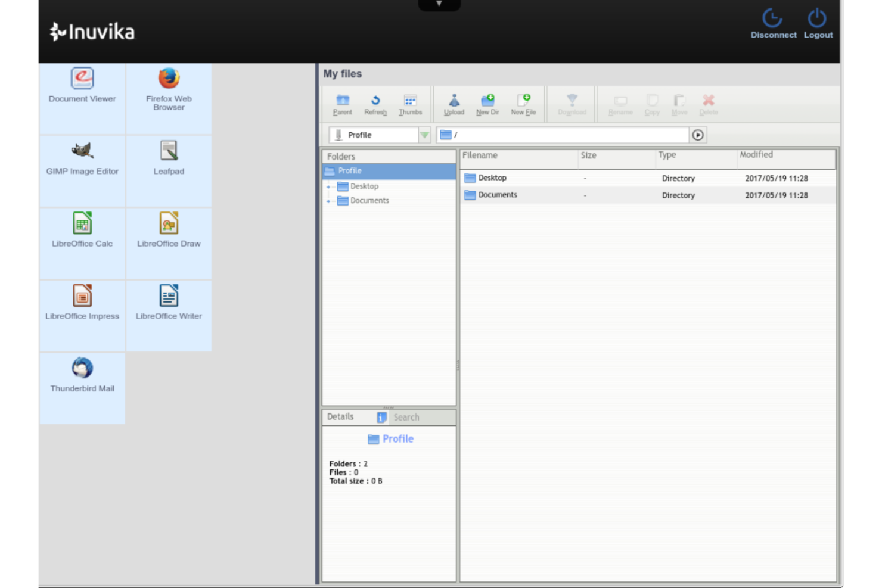The width and height of the screenshot is (882, 588).
Task: Click the go arrow next to the path bar
Action: click(x=698, y=135)
